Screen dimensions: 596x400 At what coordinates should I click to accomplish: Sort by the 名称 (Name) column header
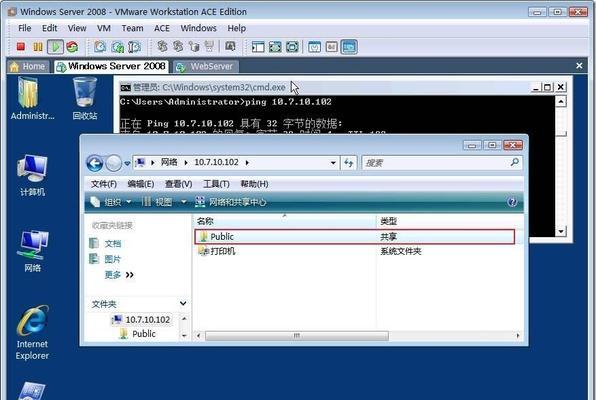click(285, 221)
